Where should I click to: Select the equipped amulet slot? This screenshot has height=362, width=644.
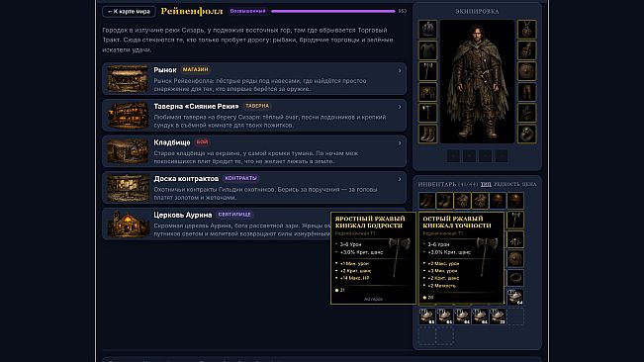526,30
